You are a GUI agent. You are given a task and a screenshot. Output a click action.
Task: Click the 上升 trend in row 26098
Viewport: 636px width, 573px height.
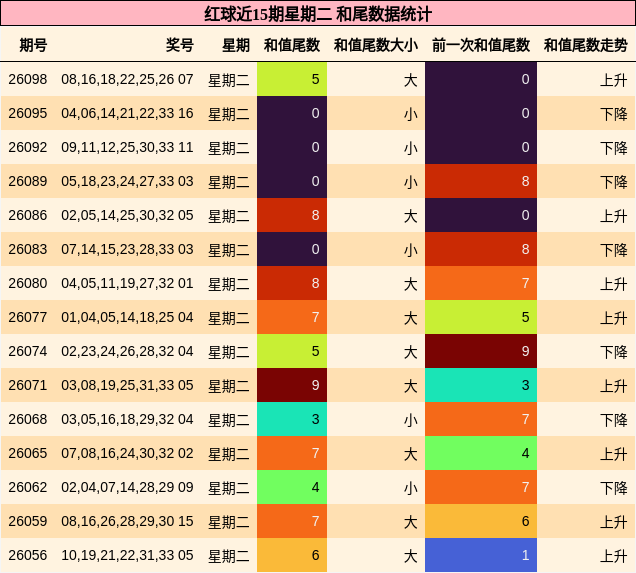tap(614, 80)
